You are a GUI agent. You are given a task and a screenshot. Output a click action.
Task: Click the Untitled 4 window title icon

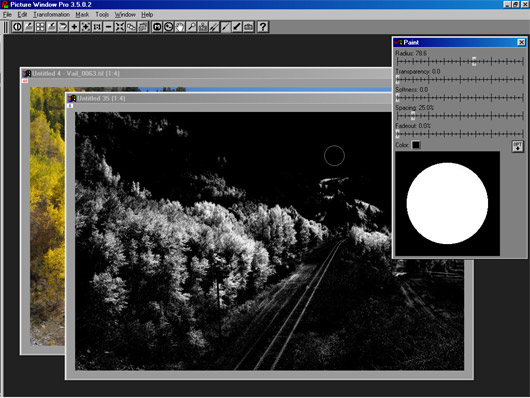point(27,73)
